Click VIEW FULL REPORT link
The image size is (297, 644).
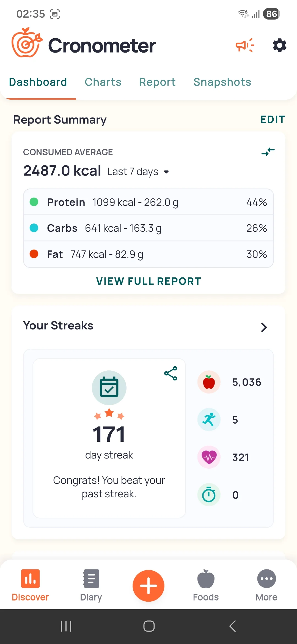148,281
